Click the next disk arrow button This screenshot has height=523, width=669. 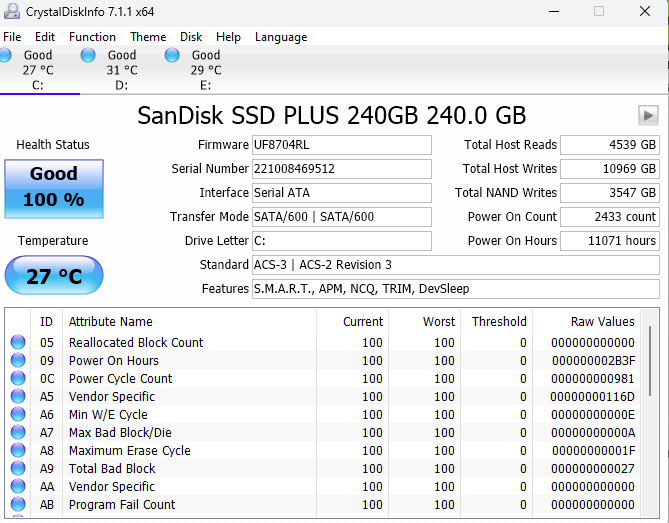coord(647,115)
